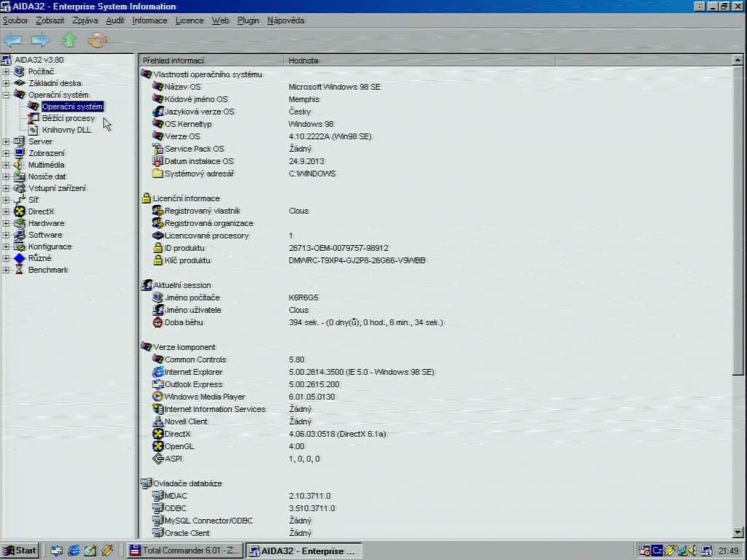The height and width of the screenshot is (560, 747).
Task: Click the Forward arrow toolbar icon
Action: click(x=40, y=40)
